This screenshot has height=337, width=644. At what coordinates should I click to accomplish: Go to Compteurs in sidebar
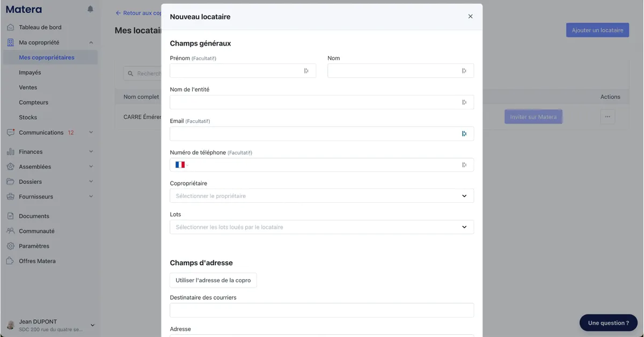point(33,102)
